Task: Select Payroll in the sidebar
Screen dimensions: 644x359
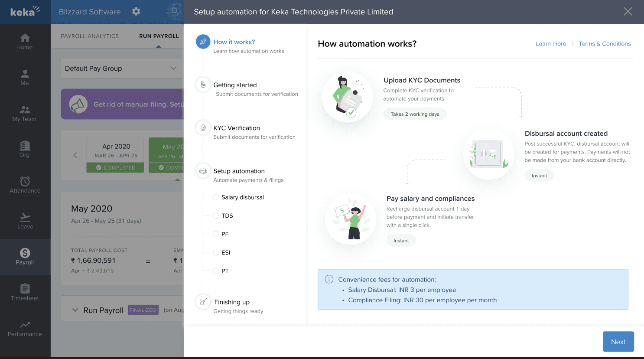Action: click(x=25, y=257)
